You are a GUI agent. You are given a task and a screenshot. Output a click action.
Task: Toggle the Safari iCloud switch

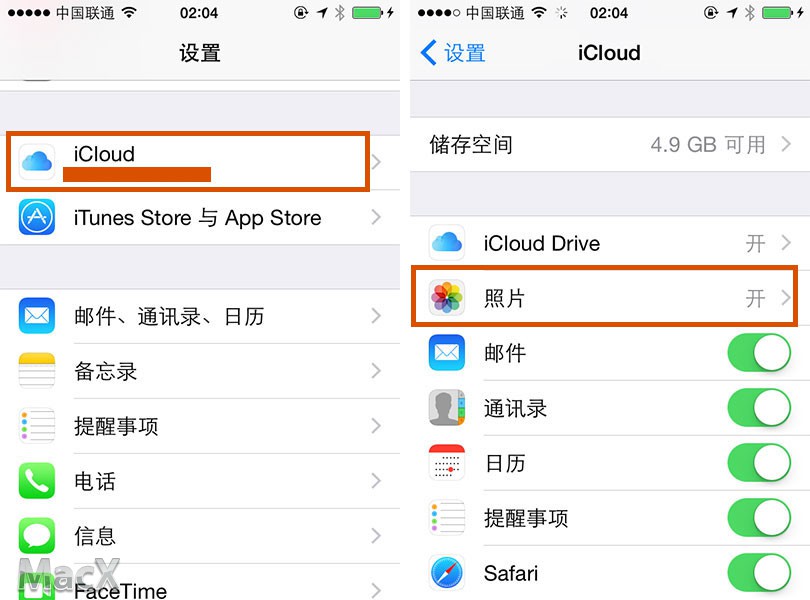(x=759, y=573)
